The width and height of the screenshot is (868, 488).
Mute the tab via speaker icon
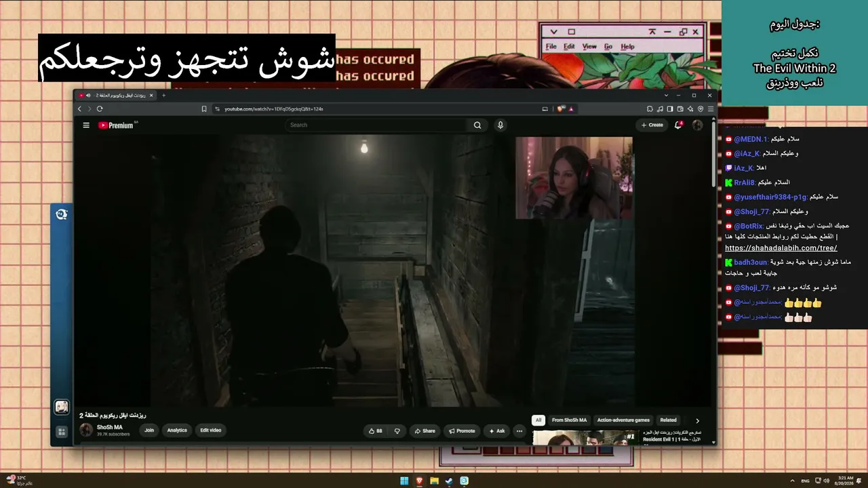[88, 96]
